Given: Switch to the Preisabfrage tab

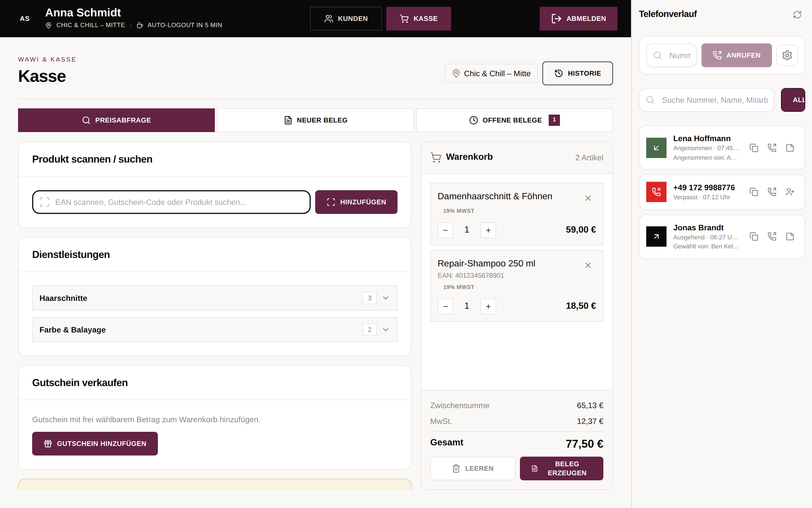Looking at the screenshot, I should [116, 120].
